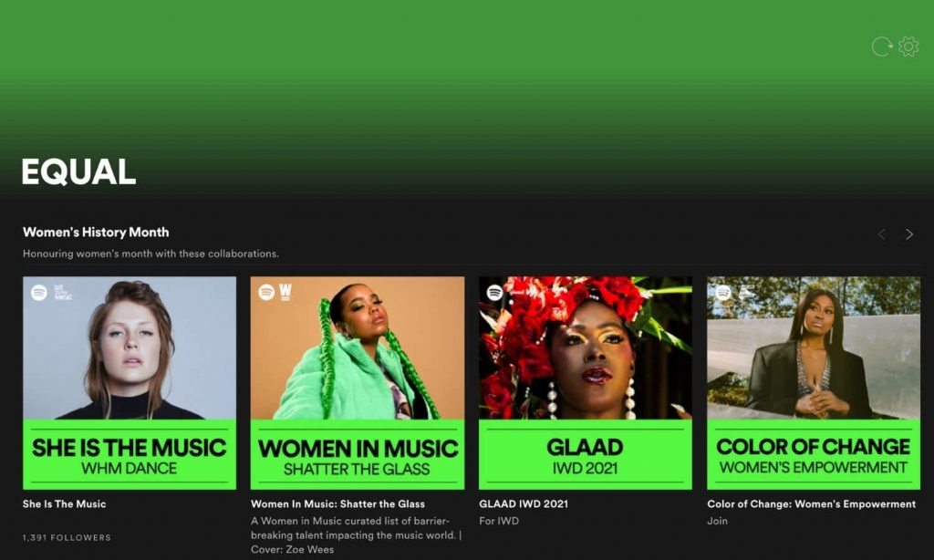Click the 1,391 followers count
Viewport: 934px width, 560px height.
pyautogui.click(x=67, y=538)
